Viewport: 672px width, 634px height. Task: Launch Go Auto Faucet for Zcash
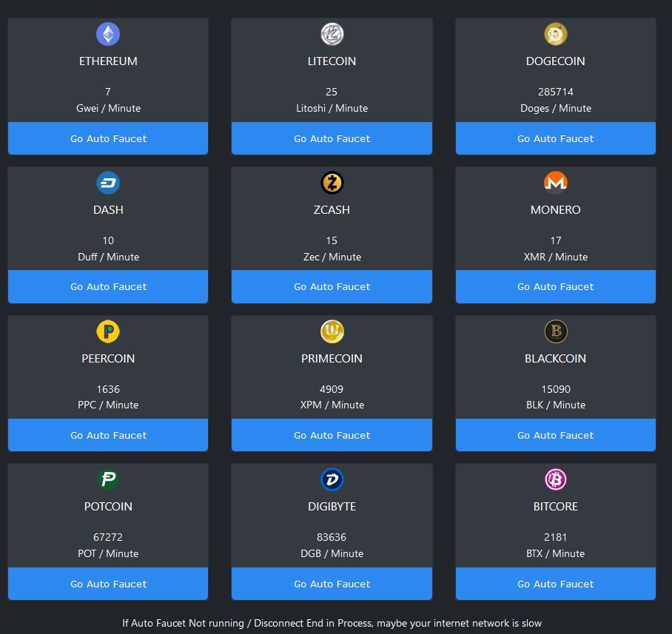tap(332, 286)
